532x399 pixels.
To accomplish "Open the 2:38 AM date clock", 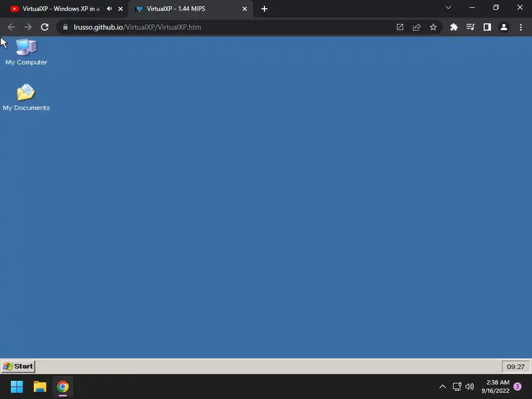I will 496,387.
